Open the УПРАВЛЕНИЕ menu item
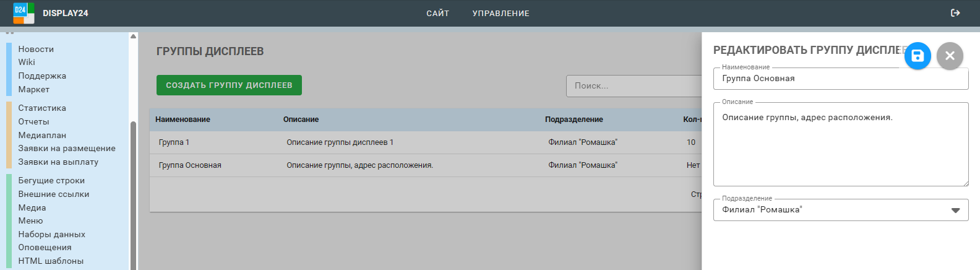980x270 pixels. point(501,13)
